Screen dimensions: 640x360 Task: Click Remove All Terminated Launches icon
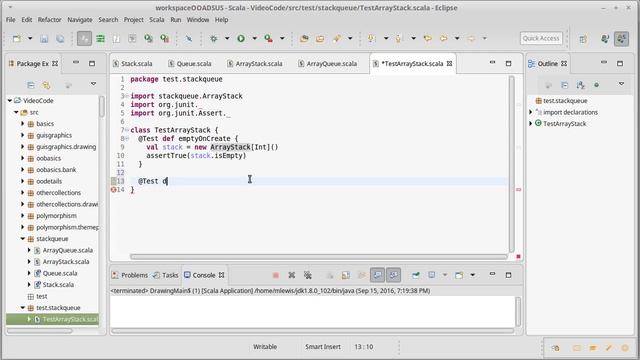click(x=308, y=276)
